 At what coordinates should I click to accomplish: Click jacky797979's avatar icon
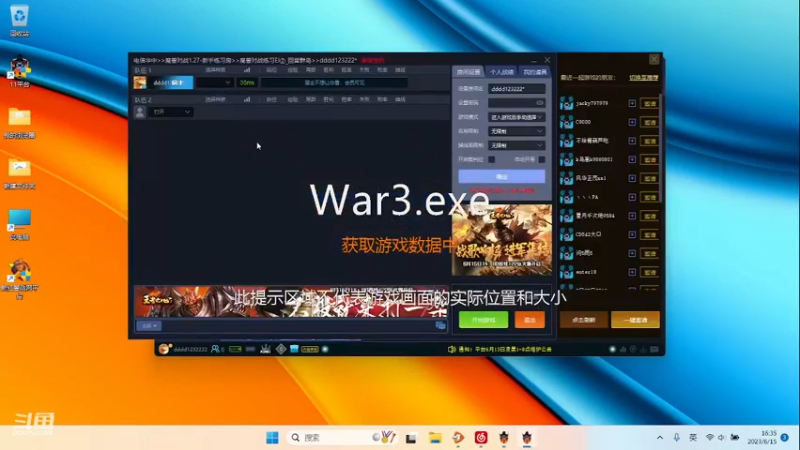566,103
